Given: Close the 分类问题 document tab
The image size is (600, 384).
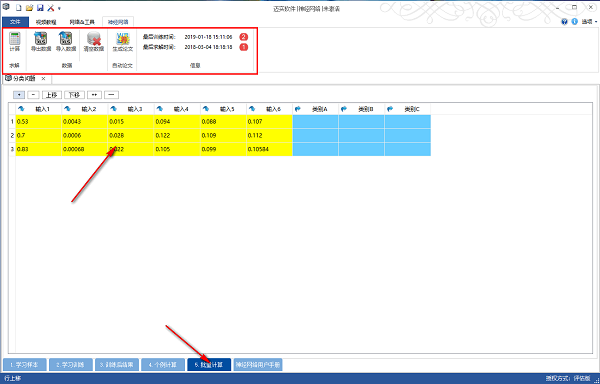Looking at the screenshot, I should [44, 78].
